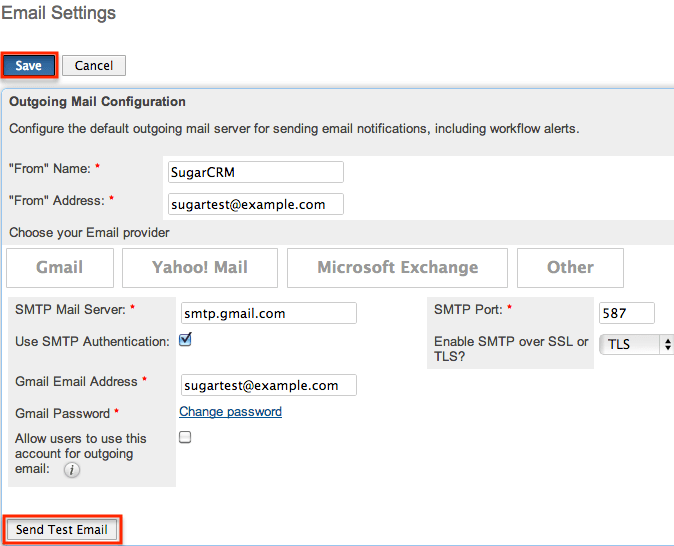Viewport: 674px width, 546px height.
Task: Focus the "From" Name field
Action: point(256,172)
